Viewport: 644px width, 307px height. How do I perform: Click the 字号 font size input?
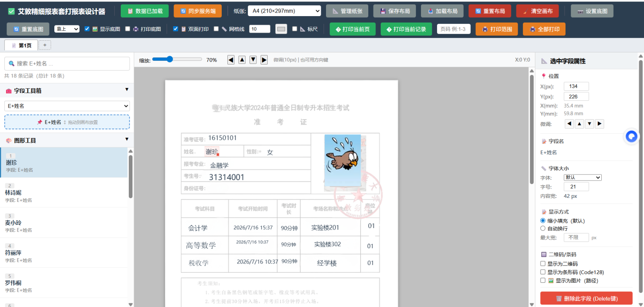tap(576, 187)
